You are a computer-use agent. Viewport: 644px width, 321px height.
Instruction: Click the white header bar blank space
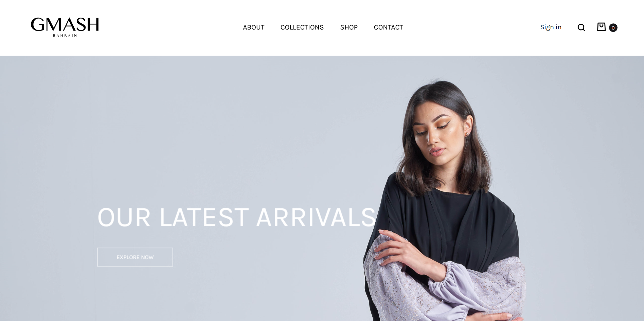476,27
